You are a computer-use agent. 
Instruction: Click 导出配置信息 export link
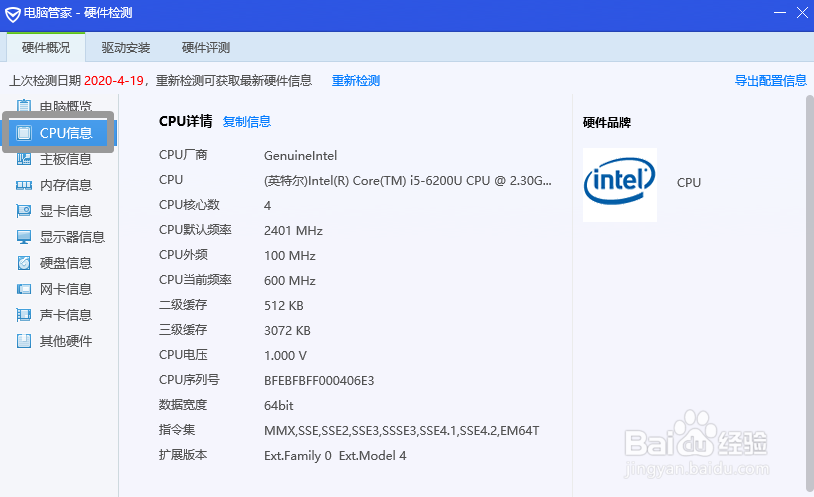pos(770,81)
